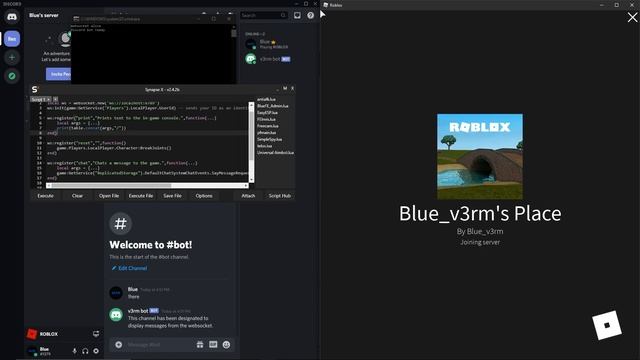This screenshot has width=640, height=360.
Task: Click the editor scrollbar up arrow
Action: (x=251, y=105)
